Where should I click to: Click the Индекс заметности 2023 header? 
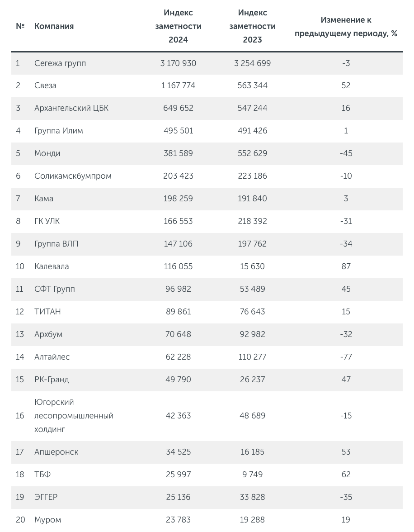pos(252,26)
